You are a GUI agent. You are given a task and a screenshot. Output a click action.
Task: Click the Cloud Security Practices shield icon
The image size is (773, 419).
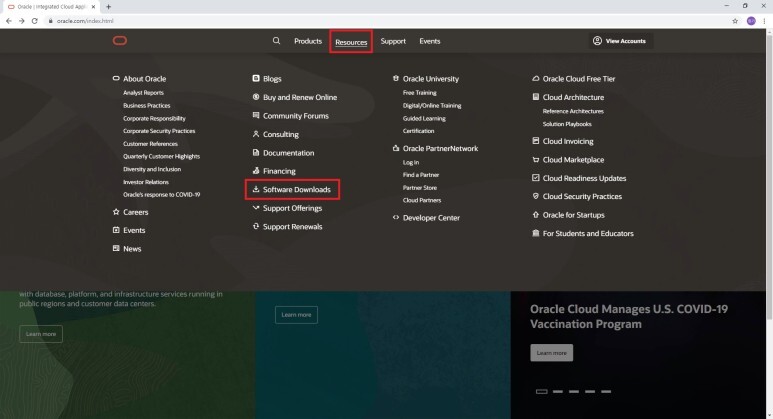(536, 196)
